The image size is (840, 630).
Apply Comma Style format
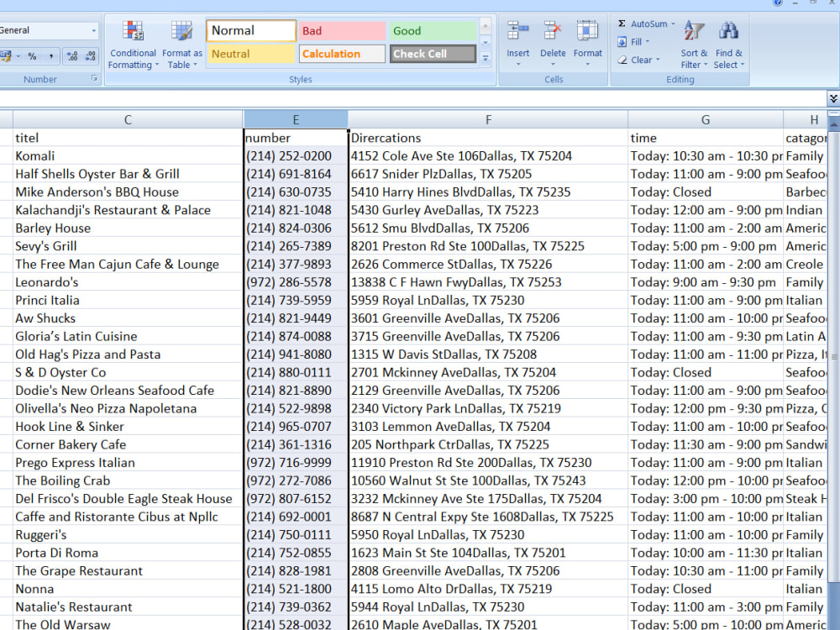click(51, 55)
